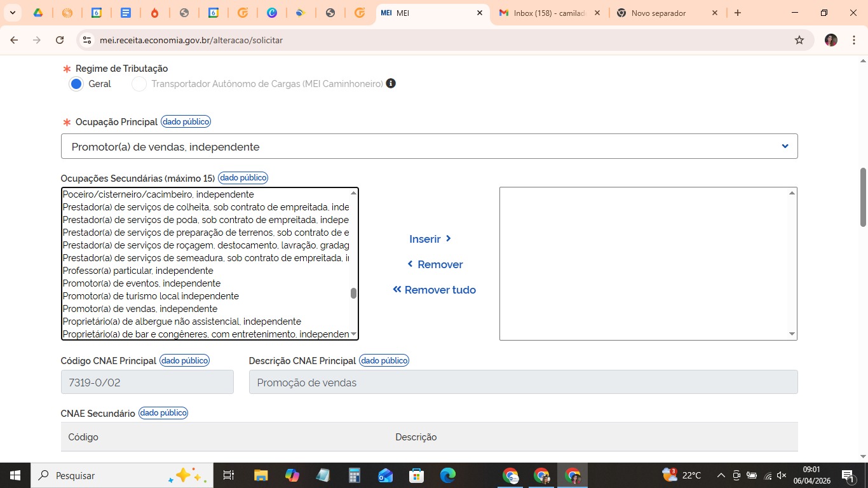Launch Microsoft Edge from the taskbar
The width and height of the screenshot is (868, 488).
[x=448, y=475]
